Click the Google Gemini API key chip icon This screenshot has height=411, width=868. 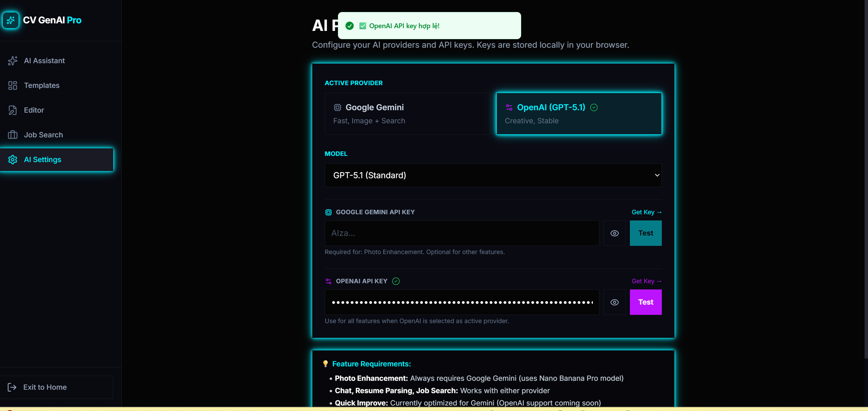coord(328,212)
